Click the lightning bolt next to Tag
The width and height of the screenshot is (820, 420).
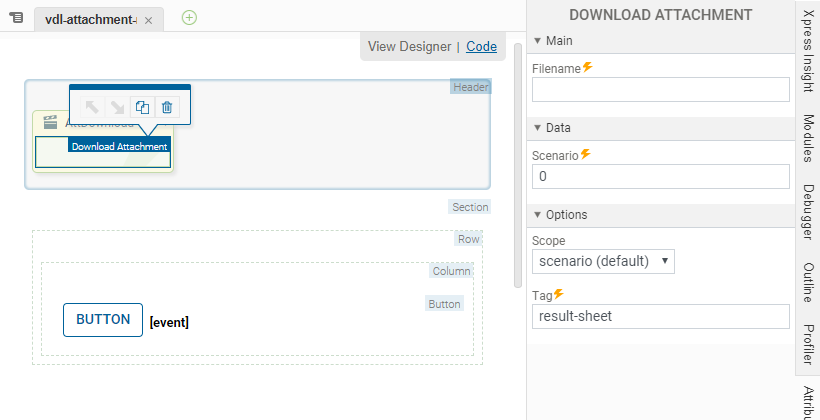[558, 294]
